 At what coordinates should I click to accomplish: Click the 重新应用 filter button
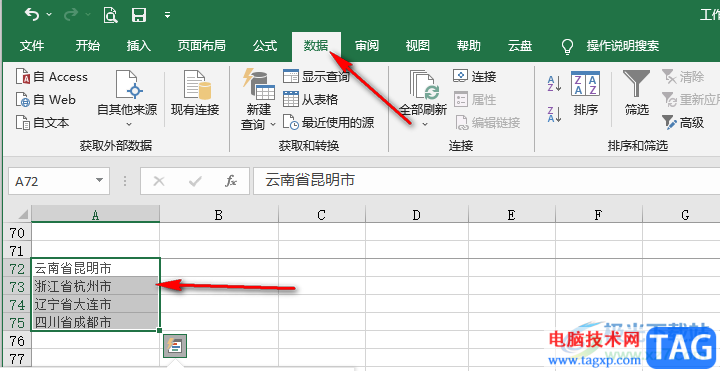690,99
